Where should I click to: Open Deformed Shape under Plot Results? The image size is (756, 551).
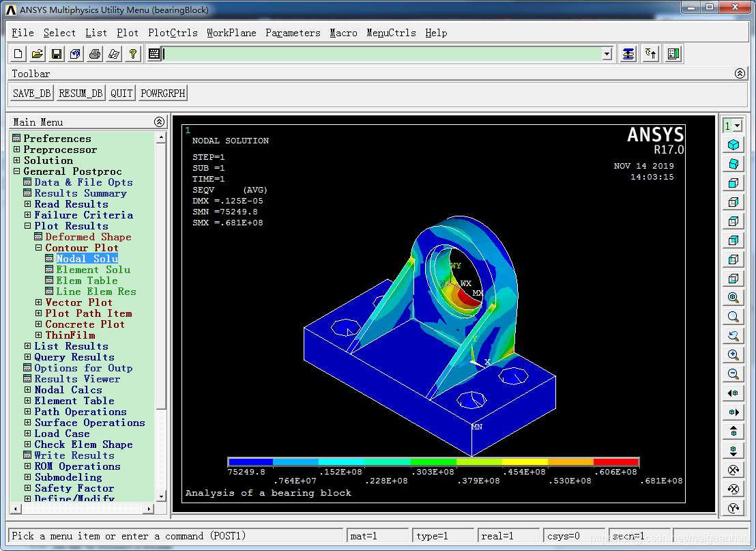(x=88, y=237)
